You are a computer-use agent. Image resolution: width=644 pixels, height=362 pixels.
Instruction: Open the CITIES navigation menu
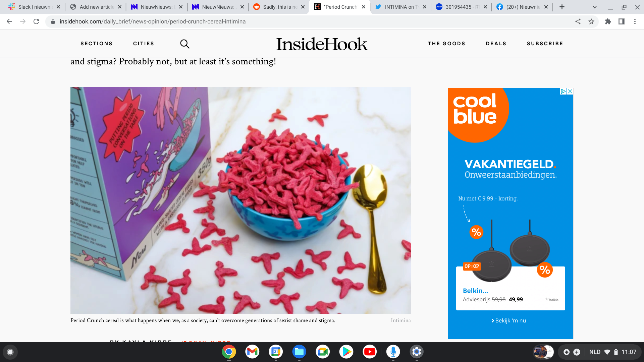tap(144, 44)
